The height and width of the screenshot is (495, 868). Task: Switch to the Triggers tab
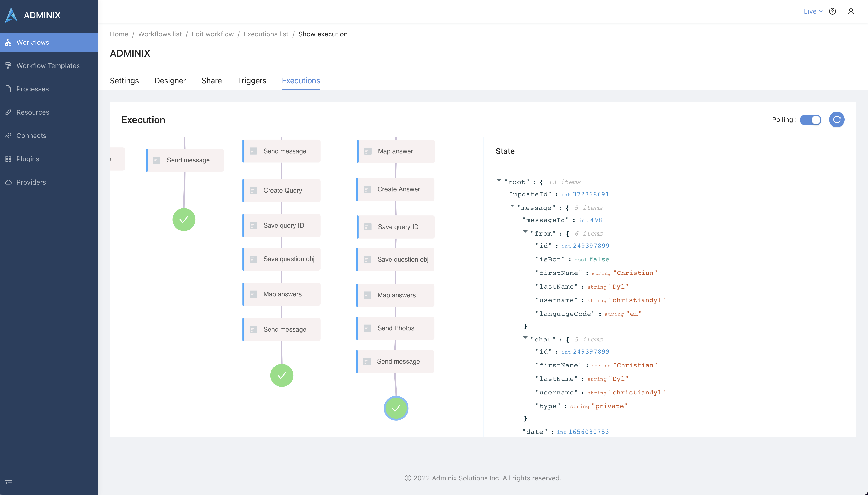click(252, 81)
